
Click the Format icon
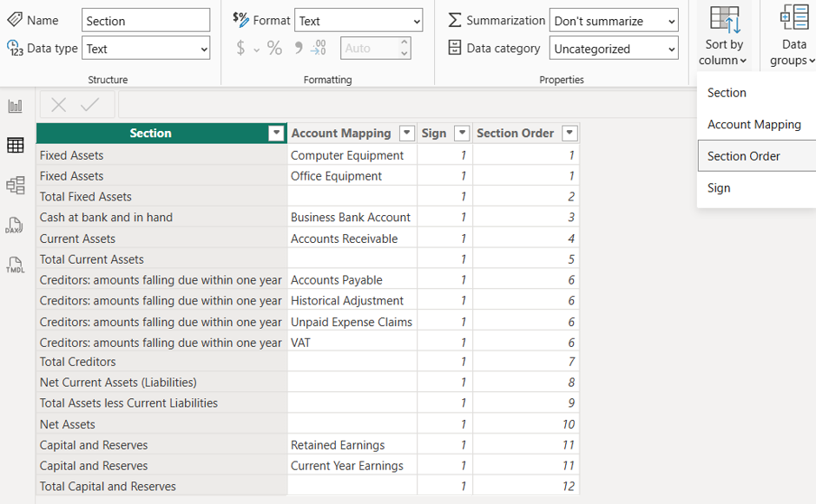pos(240,19)
